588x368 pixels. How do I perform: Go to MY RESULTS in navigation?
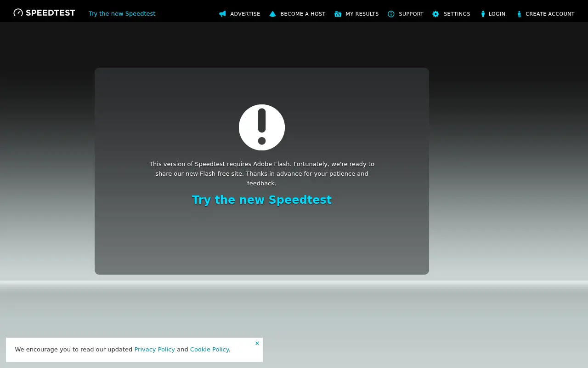(362, 14)
